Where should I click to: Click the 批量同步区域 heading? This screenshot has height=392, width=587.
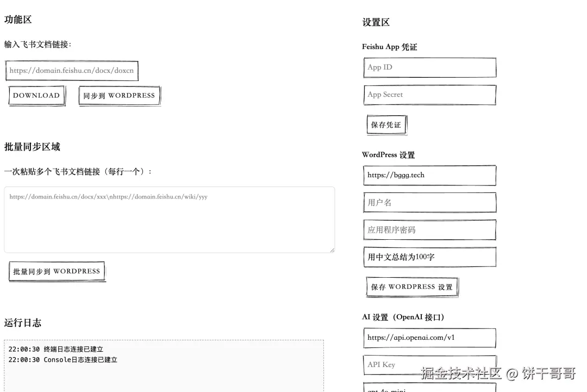coord(32,147)
